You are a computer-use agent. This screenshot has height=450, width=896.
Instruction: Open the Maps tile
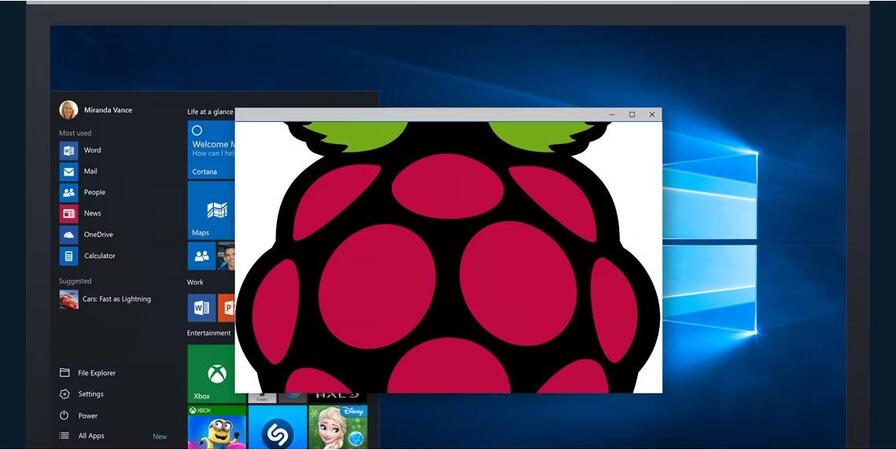211,211
